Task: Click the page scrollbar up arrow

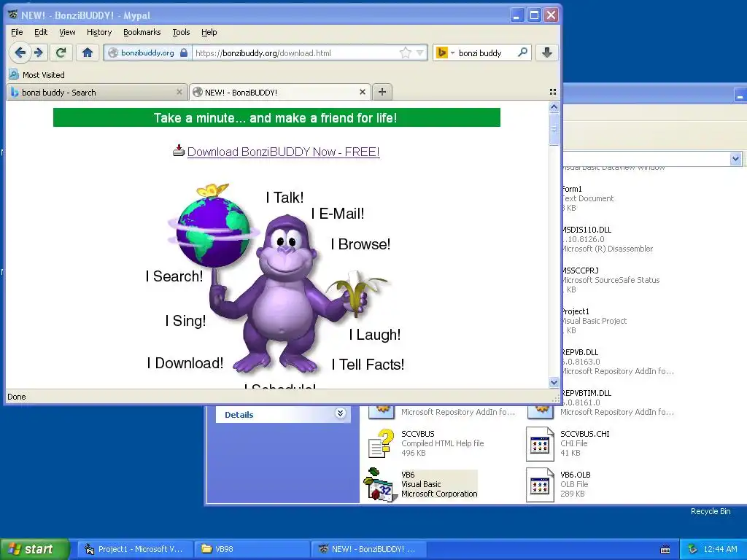Action: (554, 107)
